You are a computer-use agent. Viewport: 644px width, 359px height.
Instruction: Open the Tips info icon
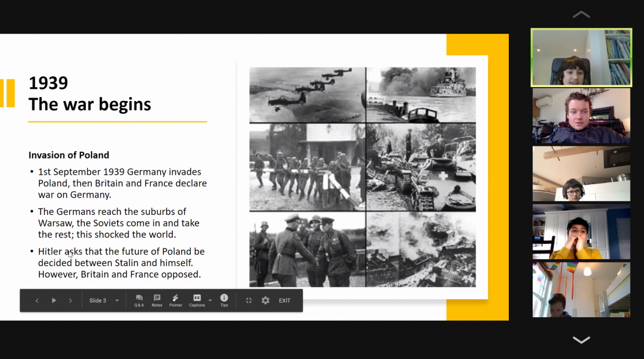pos(224,300)
